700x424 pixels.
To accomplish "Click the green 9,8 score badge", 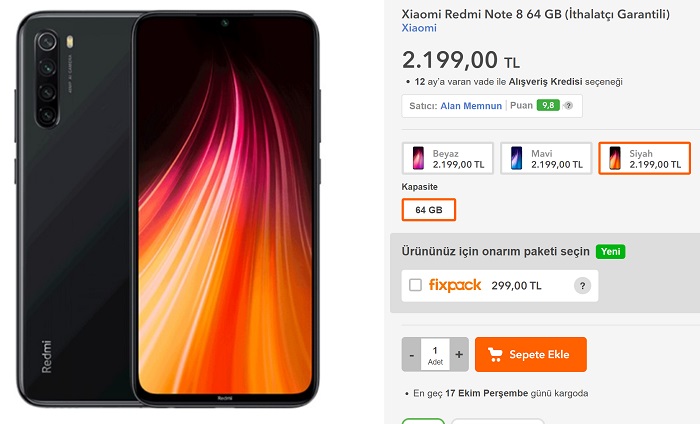I will click(547, 105).
